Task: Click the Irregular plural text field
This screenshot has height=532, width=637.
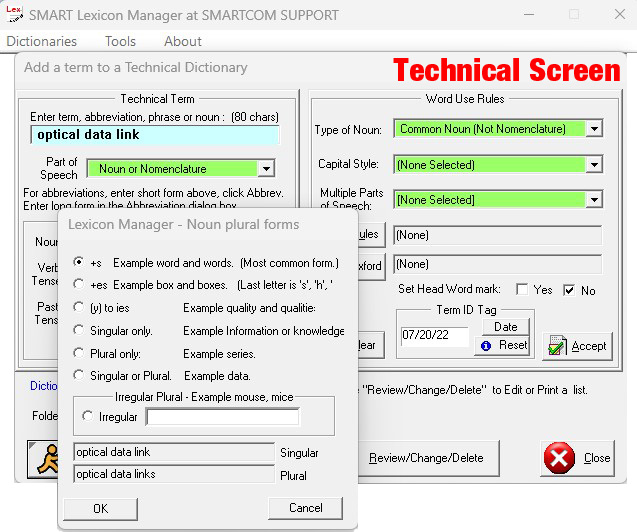Action: tap(223, 417)
